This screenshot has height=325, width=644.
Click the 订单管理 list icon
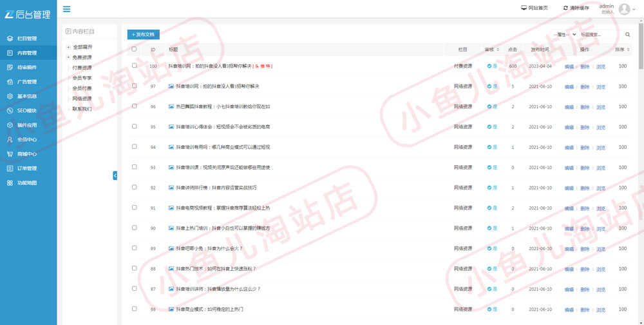click(x=10, y=168)
